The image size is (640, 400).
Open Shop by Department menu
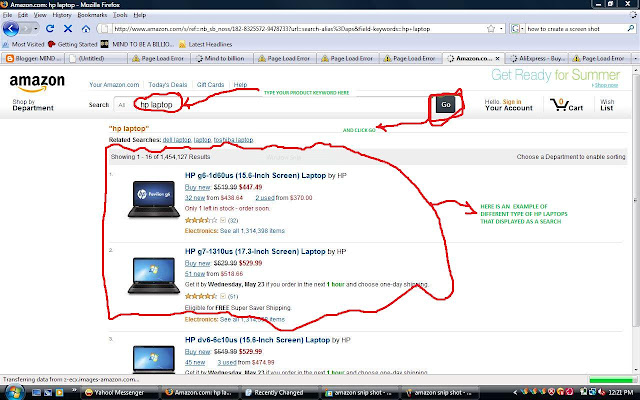click(x=33, y=105)
